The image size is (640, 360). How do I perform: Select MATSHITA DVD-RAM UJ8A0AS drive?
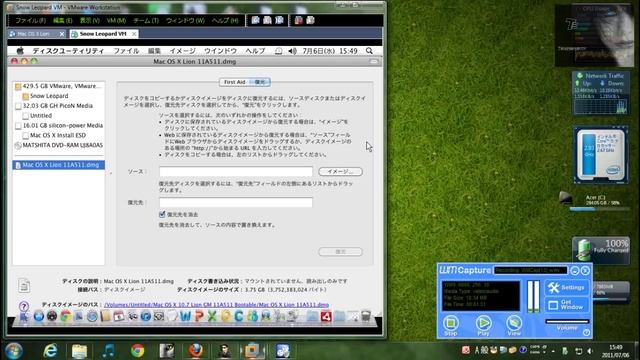click(58, 145)
